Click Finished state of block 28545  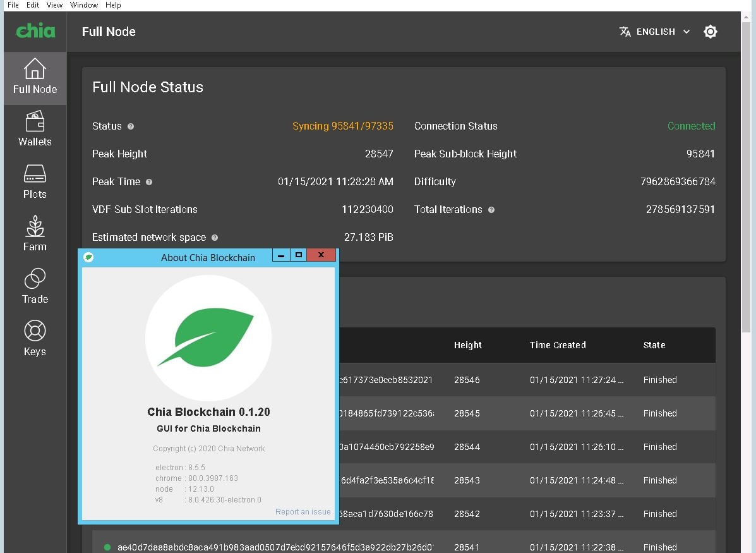click(x=660, y=413)
